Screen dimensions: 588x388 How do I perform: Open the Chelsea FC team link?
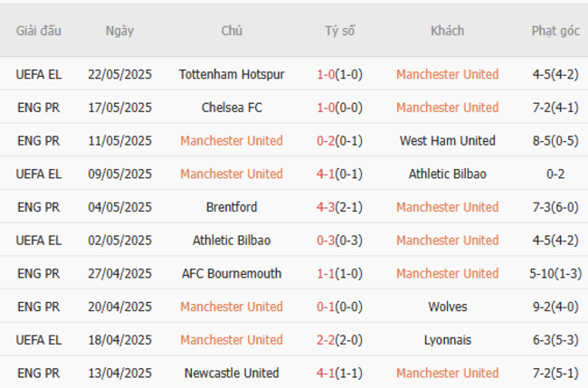232,108
